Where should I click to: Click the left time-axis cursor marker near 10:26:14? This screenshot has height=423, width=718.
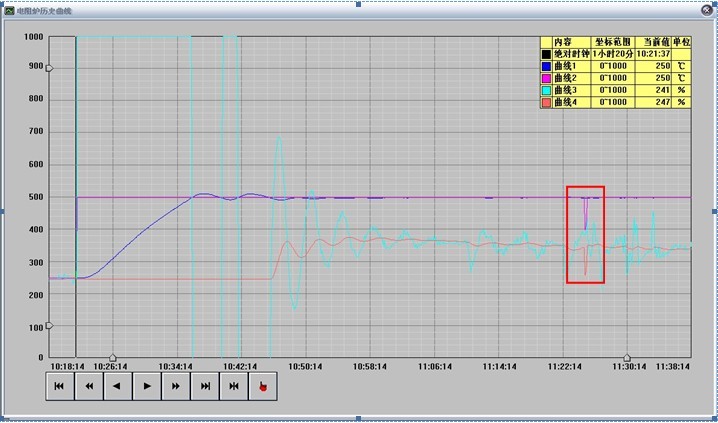(x=112, y=357)
